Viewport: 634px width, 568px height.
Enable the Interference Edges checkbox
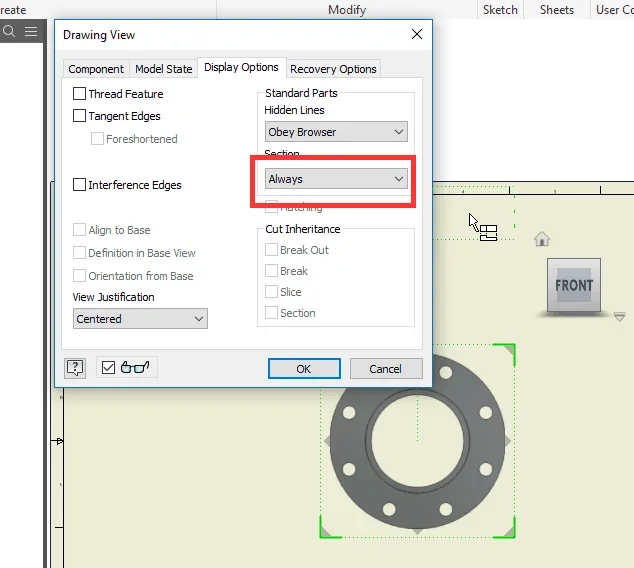point(79,185)
